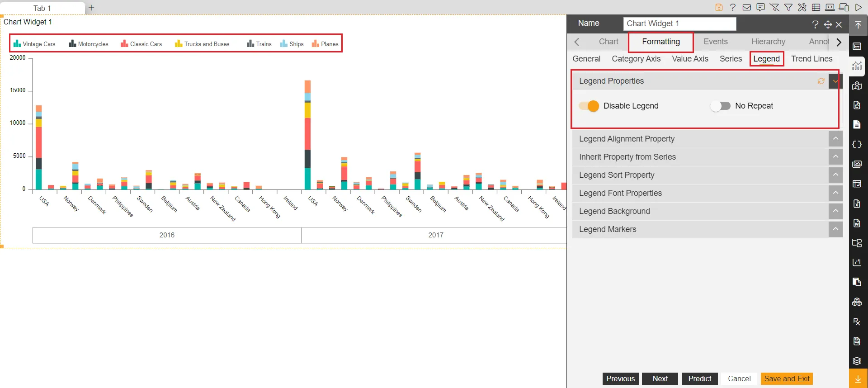Click the email envelope icon
868x388 pixels.
(x=747, y=7)
